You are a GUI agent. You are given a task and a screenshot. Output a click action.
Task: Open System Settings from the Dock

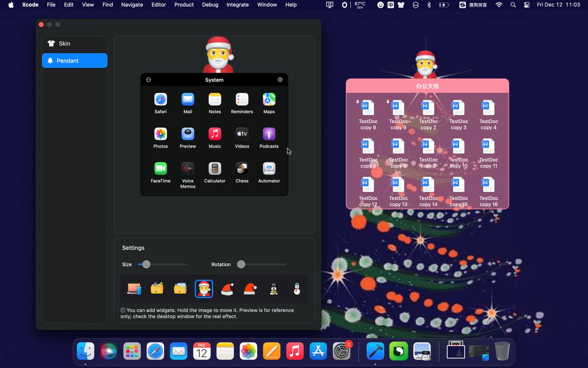pos(342,351)
